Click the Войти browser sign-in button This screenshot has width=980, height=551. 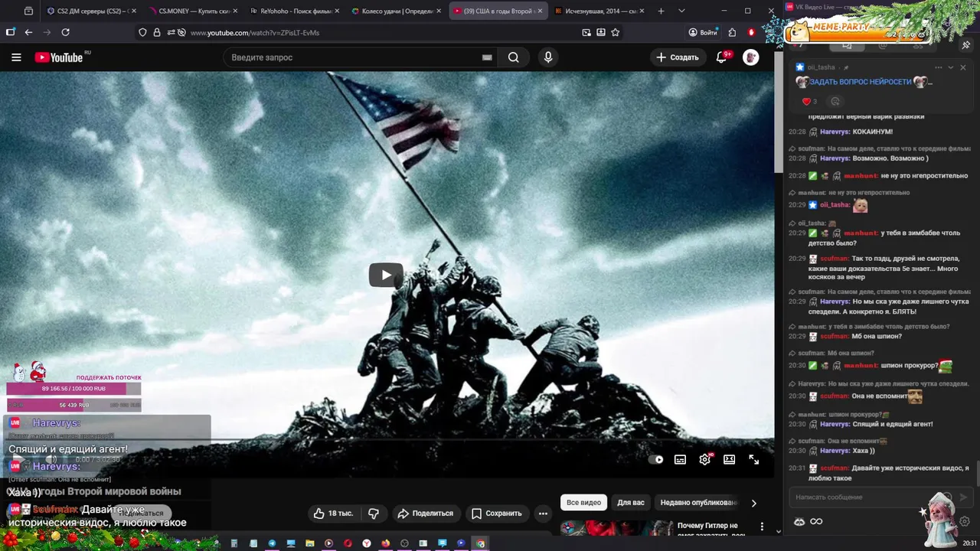coord(703,32)
